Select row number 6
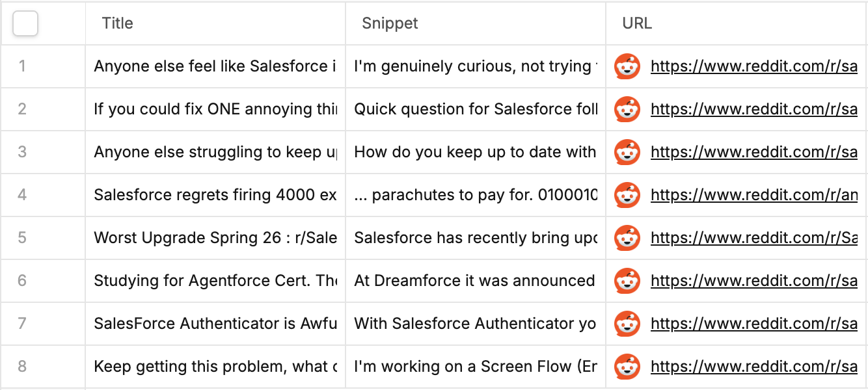The image size is (868, 390). tap(22, 281)
